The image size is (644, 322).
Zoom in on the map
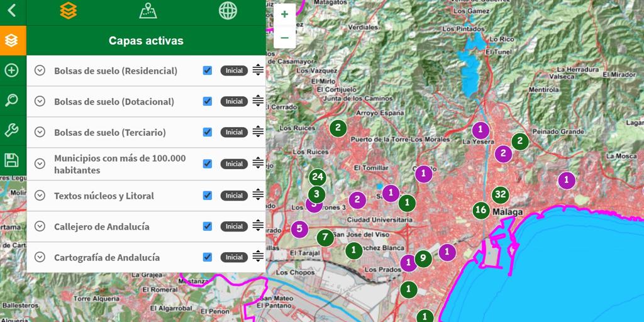click(284, 14)
